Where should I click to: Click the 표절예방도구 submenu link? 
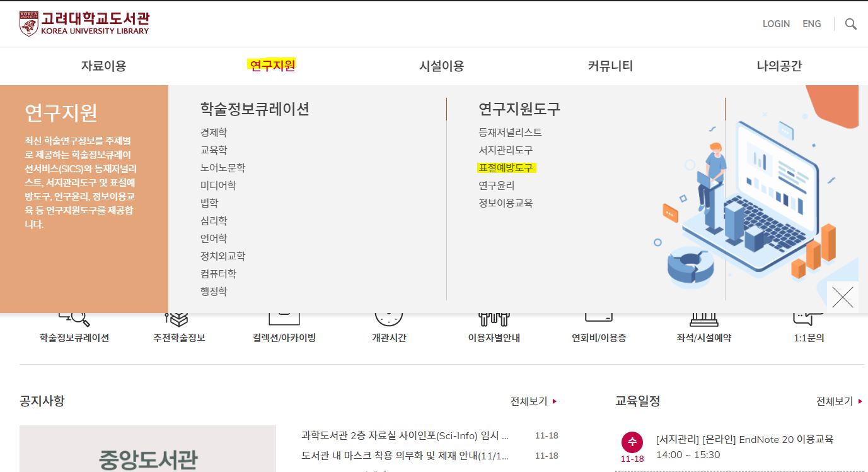pyautogui.click(x=506, y=168)
